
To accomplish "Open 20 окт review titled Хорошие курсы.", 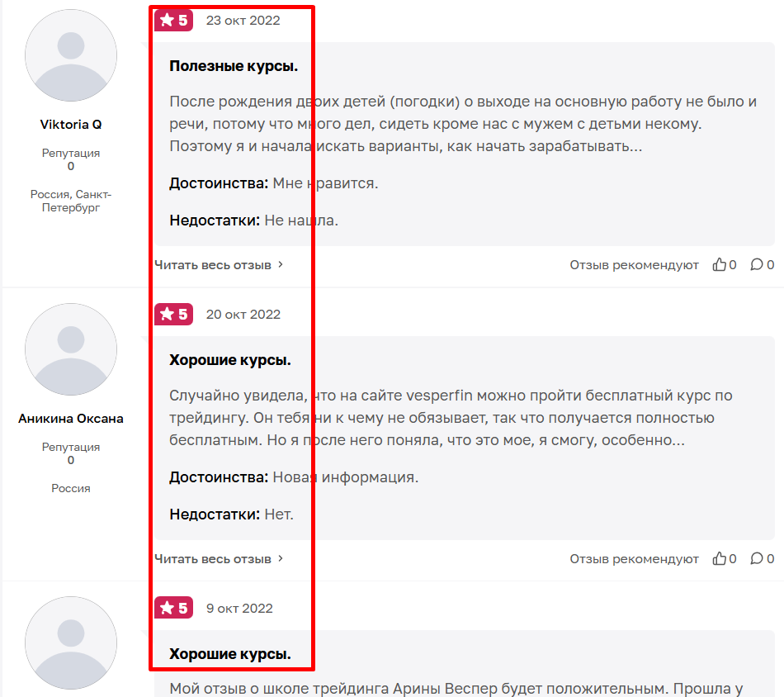I will click(230, 360).
